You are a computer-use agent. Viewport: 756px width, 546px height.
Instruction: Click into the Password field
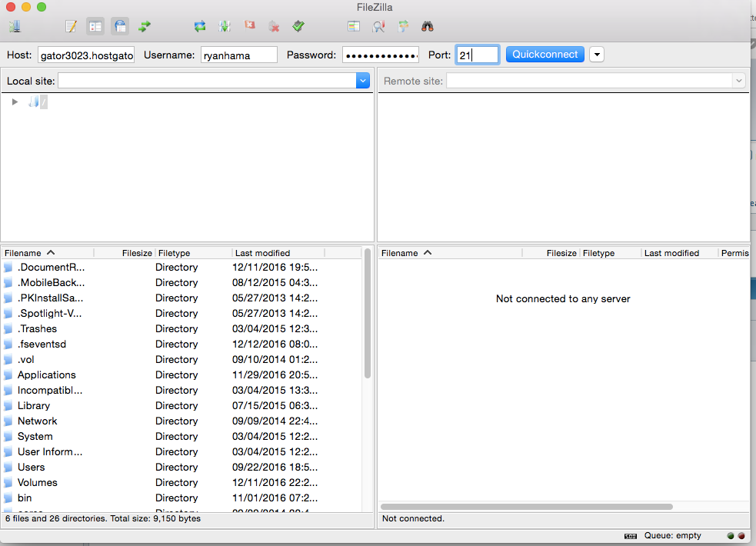tap(381, 55)
